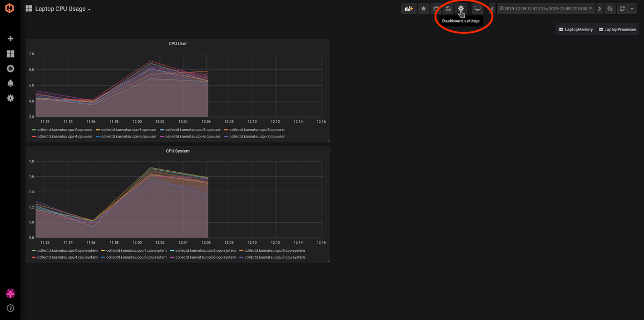Open Configuration via the sidebar gear icon
The height and width of the screenshot is (320, 644).
(x=10, y=98)
